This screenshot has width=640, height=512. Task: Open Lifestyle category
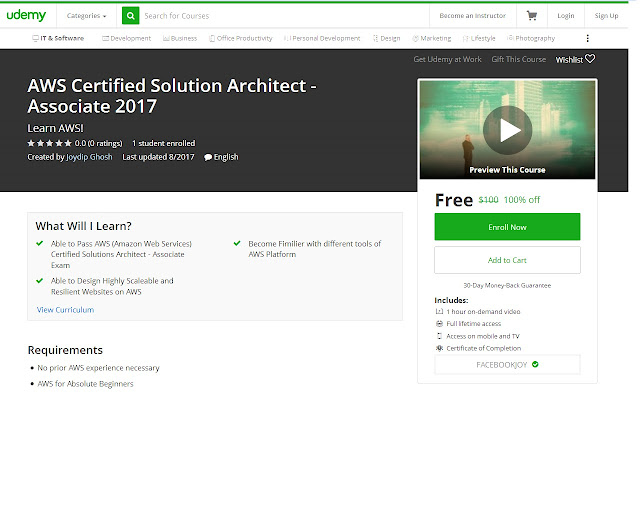click(x=479, y=38)
